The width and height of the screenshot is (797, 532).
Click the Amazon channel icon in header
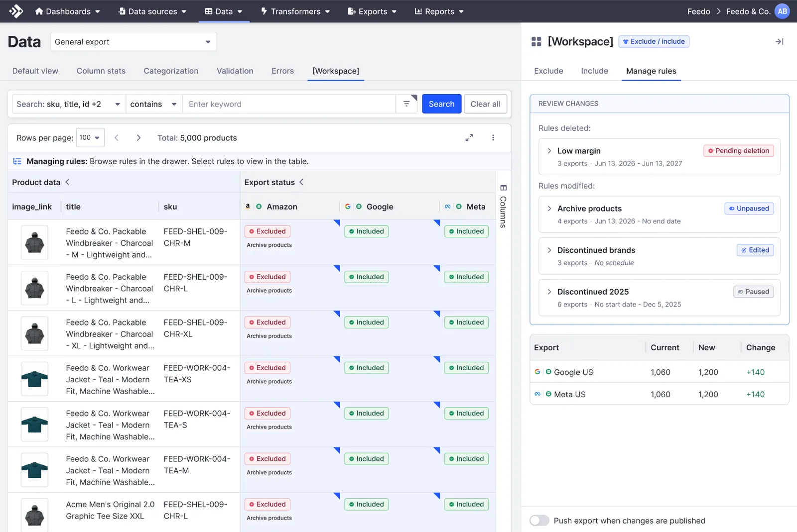point(248,206)
